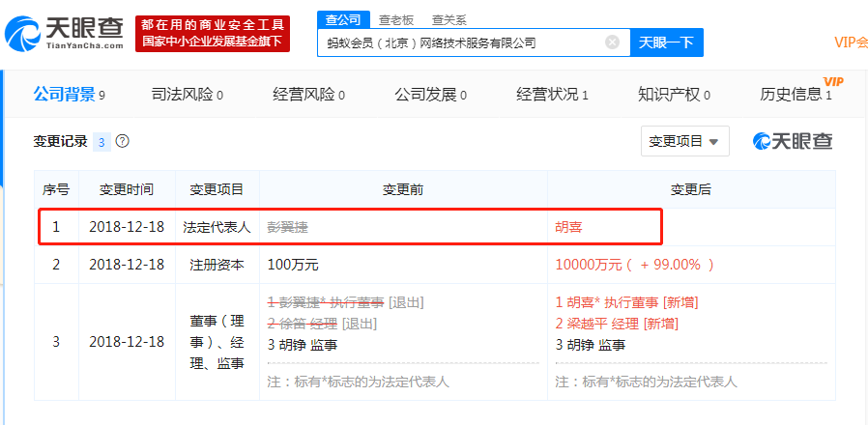868x425 pixels.
Task: Open the 经营状况 section tab
Action: (552, 94)
